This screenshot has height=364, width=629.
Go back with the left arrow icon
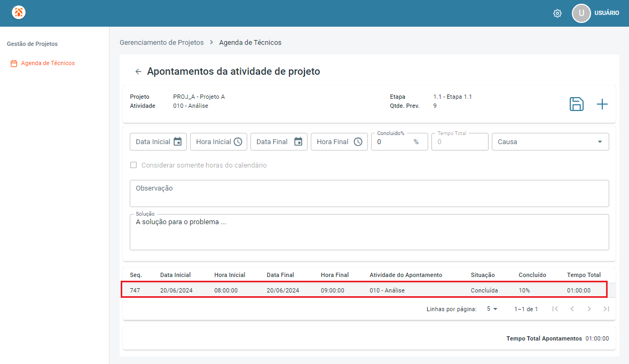point(138,72)
